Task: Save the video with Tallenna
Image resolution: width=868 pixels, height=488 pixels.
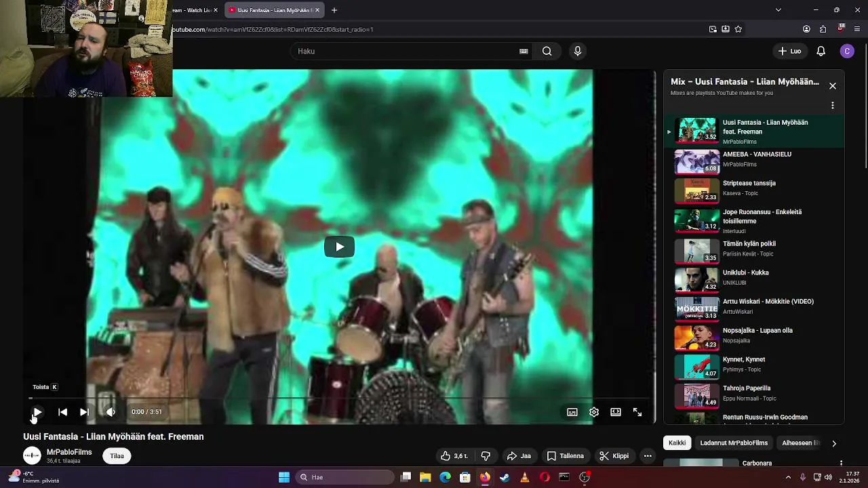Action: pyautogui.click(x=566, y=456)
